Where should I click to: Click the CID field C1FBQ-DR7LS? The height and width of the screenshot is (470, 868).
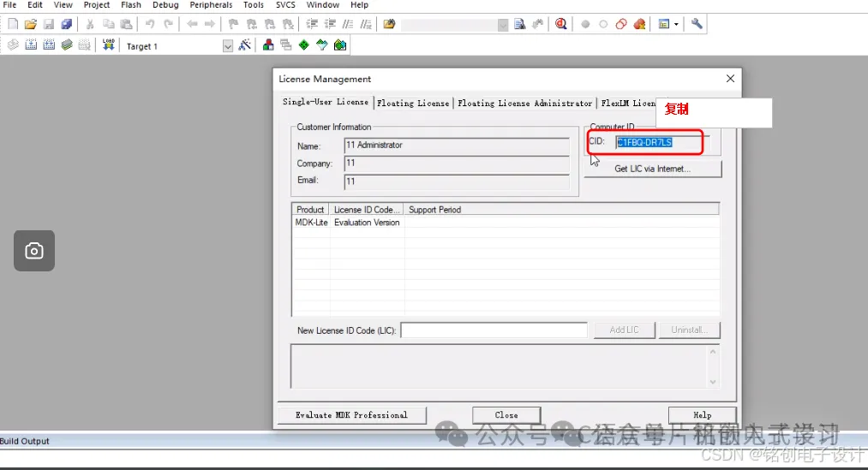662,143
